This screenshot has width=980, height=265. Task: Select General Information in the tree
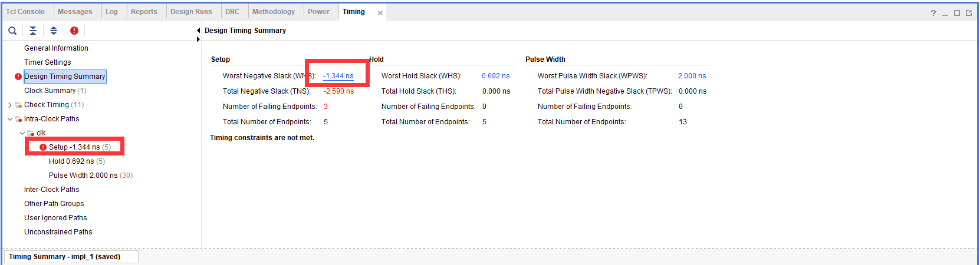pyautogui.click(x=56, y=48)
